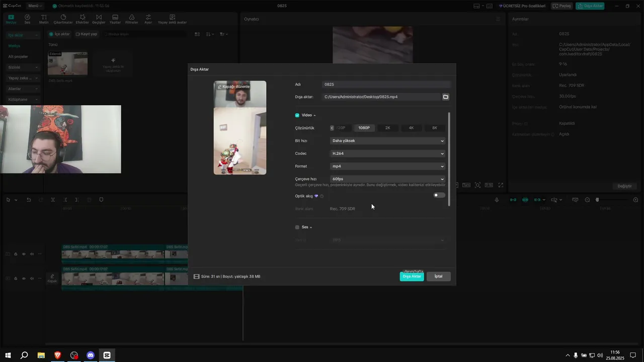644x362 pixels.
Task: Click the shield marker icon in timeline toolbar
Action: (x=101, y=200)
